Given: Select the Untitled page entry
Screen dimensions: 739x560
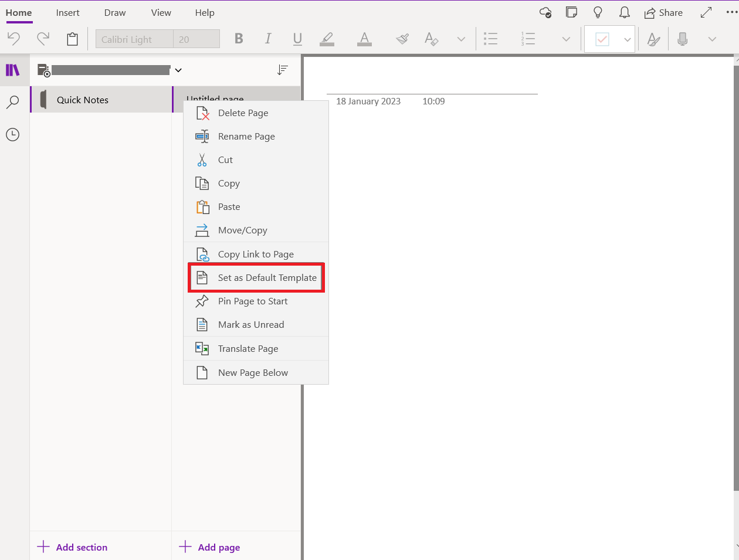Looking at the screenshot, I should point(236,94).
